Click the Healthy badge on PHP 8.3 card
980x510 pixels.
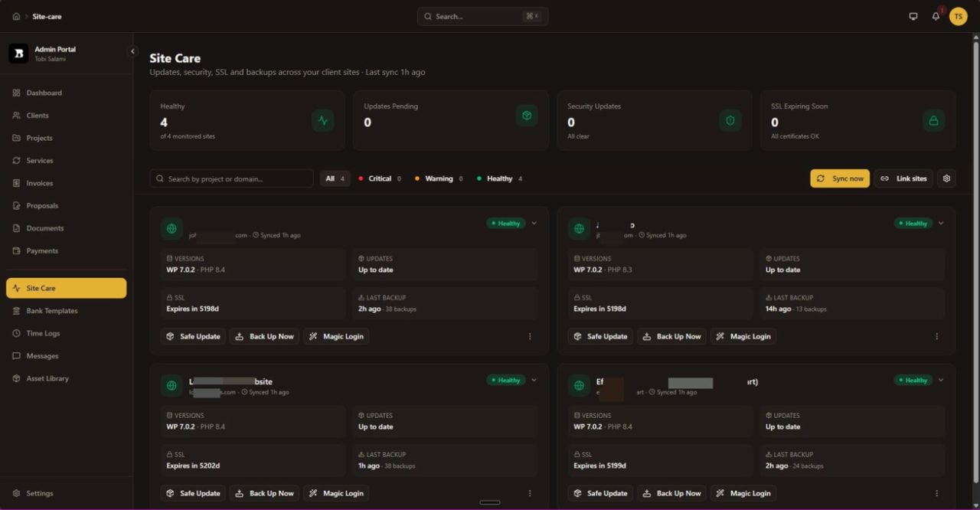coord(913,224)
